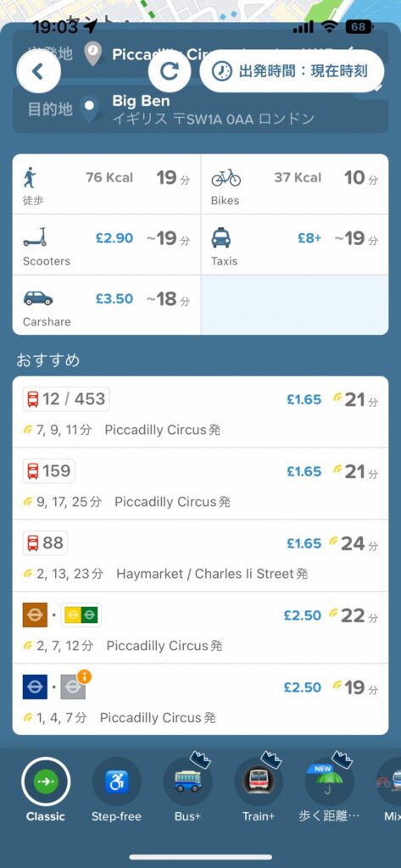Select the umbrella less-walking NEW mode

pyautogui.click(x=330, y=789)
